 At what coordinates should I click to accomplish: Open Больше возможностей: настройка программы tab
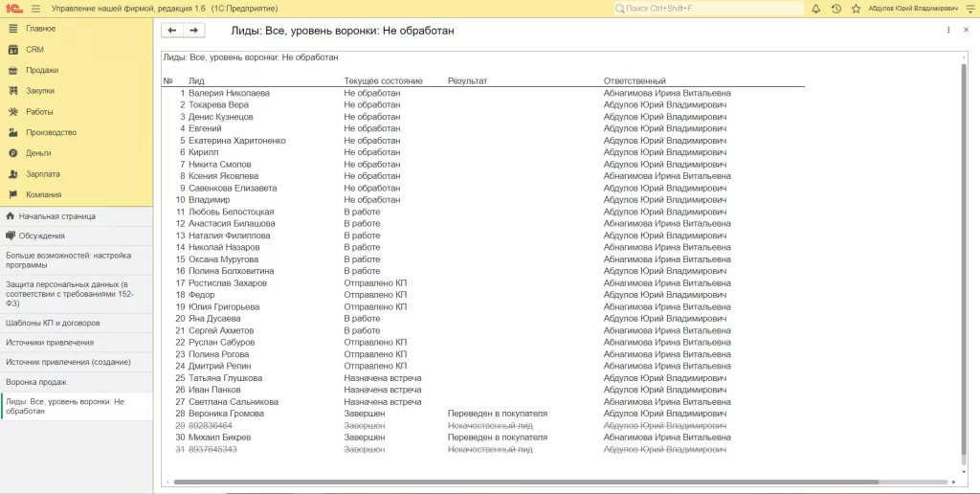(77, 260)
